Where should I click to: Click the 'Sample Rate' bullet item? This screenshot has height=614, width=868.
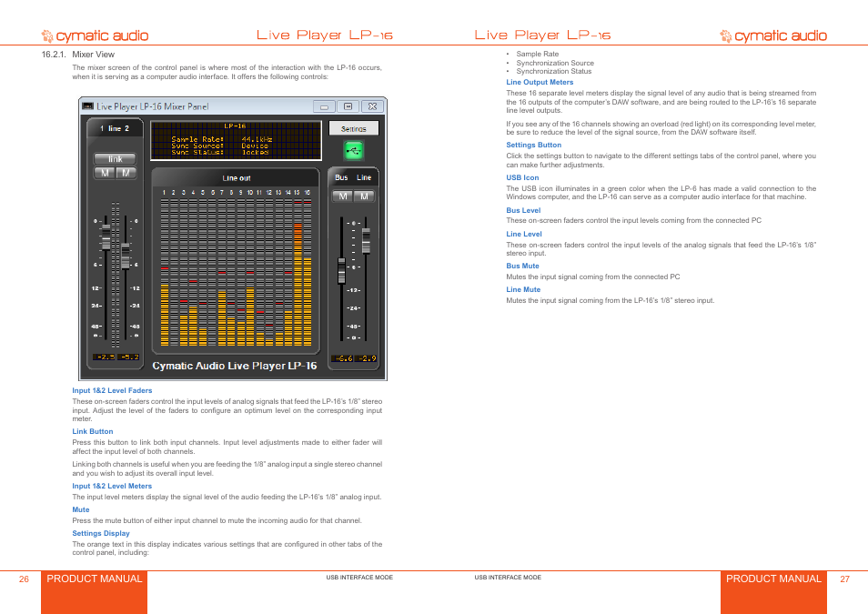(x=538, y=54)
